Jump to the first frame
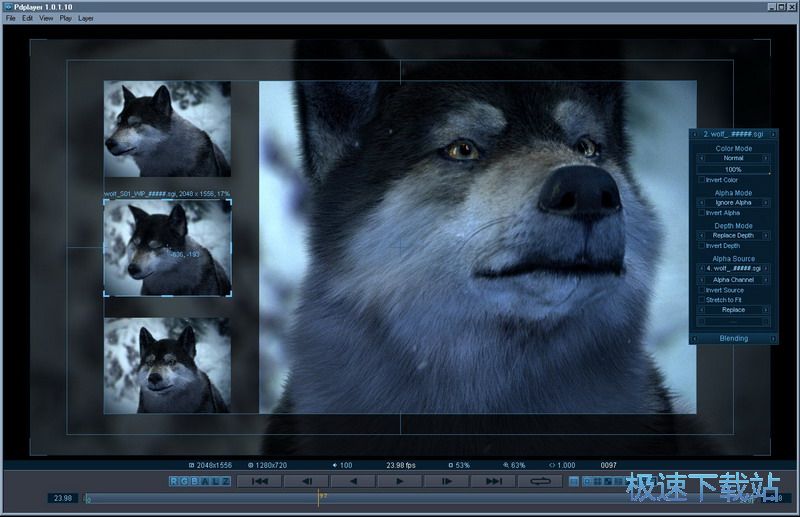The image size is (800, 517). tap(259, 481)
